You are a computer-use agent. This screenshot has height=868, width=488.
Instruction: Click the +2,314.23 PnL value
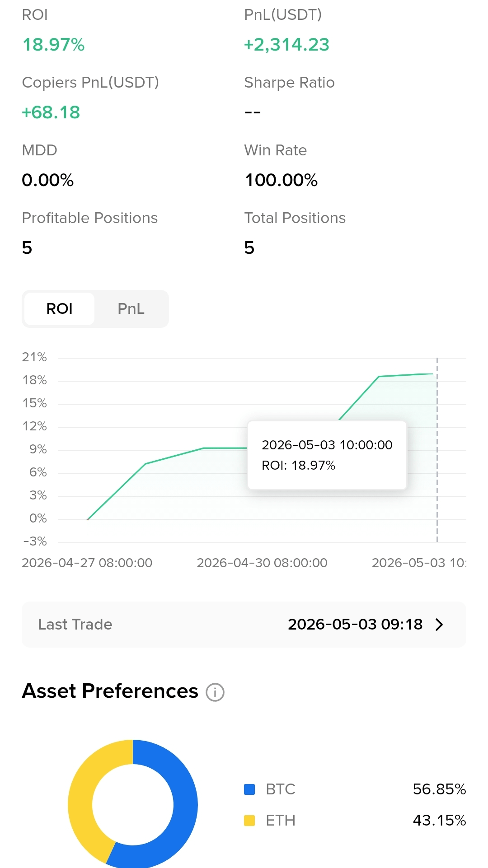tap(286, 45)
